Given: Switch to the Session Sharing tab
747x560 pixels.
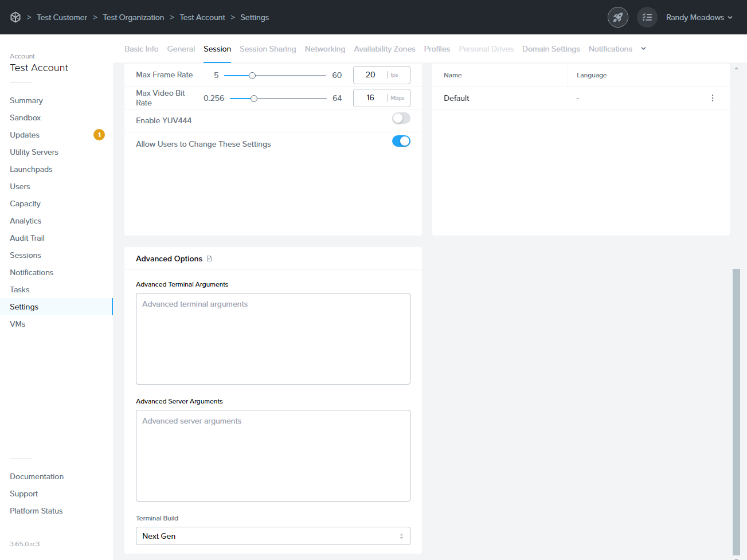Looking at the screenshot, I should [x=268, y=49].
